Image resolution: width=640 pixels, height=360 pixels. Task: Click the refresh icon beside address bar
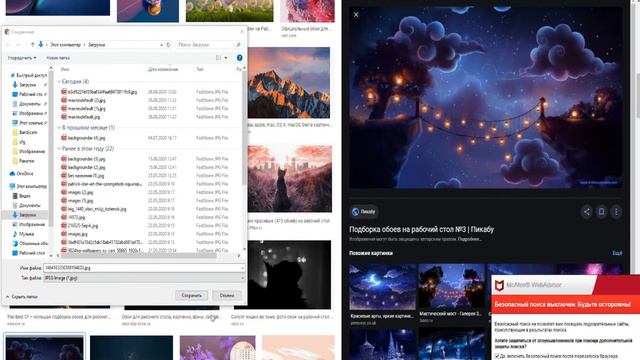point(168,44)
